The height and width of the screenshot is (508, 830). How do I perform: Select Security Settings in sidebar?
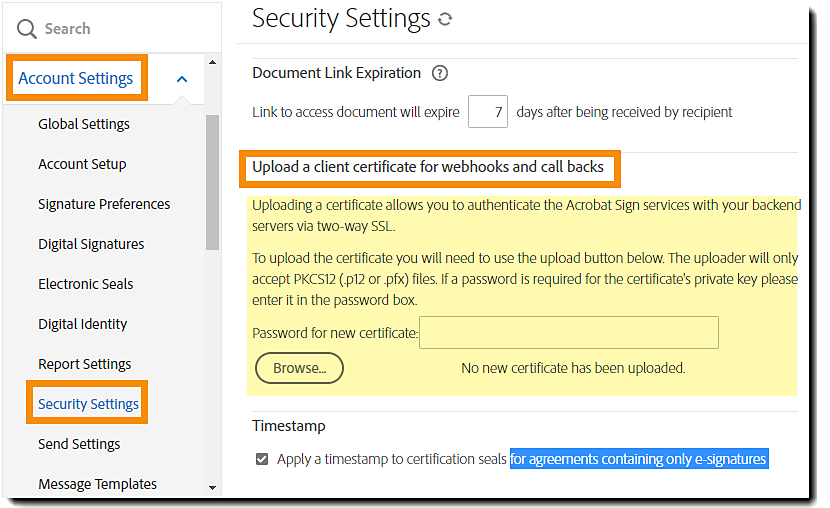(88, 404)
